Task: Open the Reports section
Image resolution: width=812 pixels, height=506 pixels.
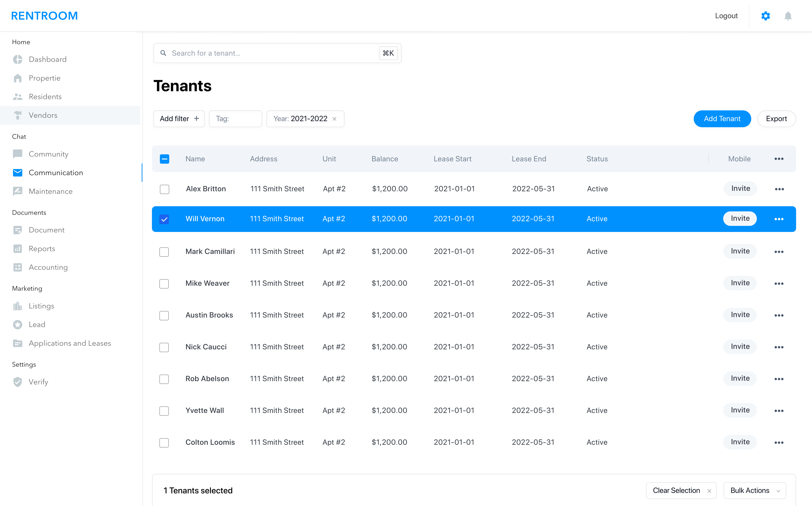Action: 42,249
